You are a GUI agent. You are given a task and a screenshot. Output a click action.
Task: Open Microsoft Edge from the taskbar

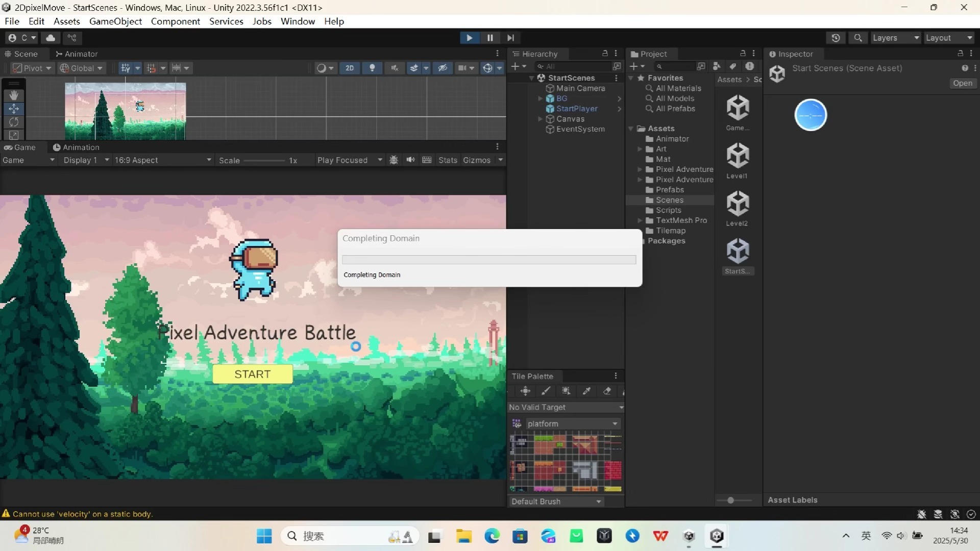(x=492, y=536)
